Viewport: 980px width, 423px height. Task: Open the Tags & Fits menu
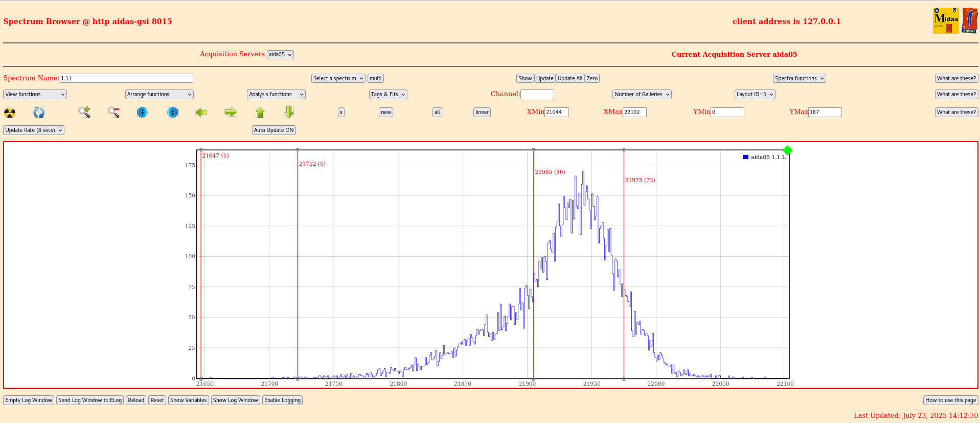click(388, 94)
